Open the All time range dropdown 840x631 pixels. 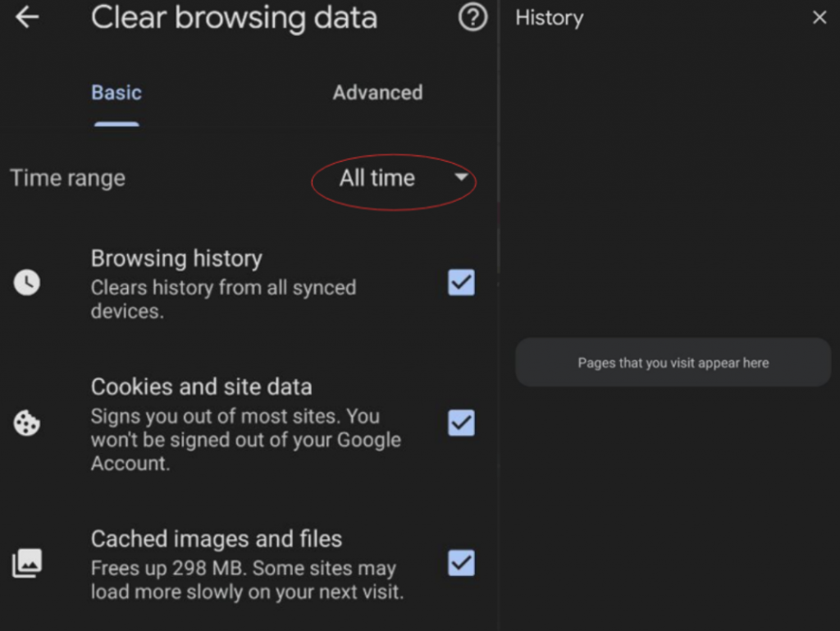(377, 178)
